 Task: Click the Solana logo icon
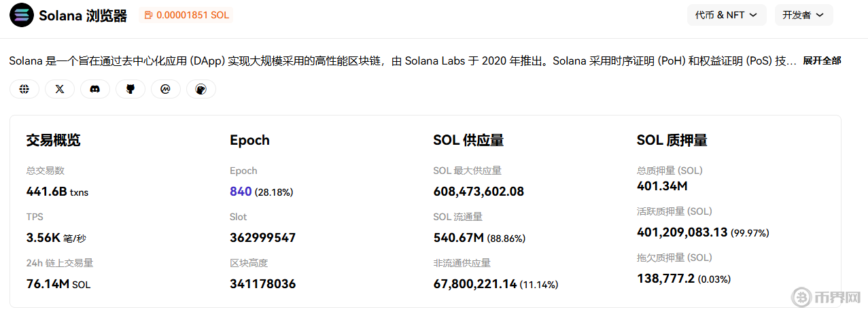(x=22, y=15)
